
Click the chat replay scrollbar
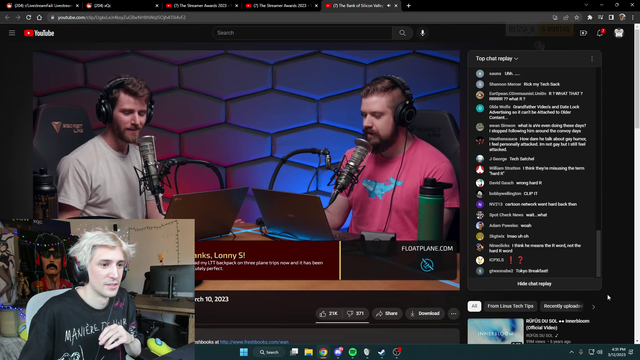point(598,253)
